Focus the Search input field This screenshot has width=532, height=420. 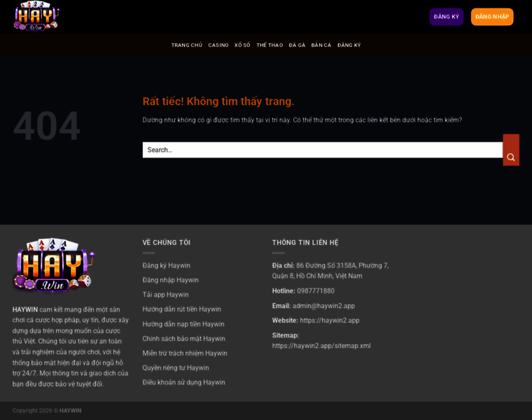pyautogui.click(x=322, y=150)
